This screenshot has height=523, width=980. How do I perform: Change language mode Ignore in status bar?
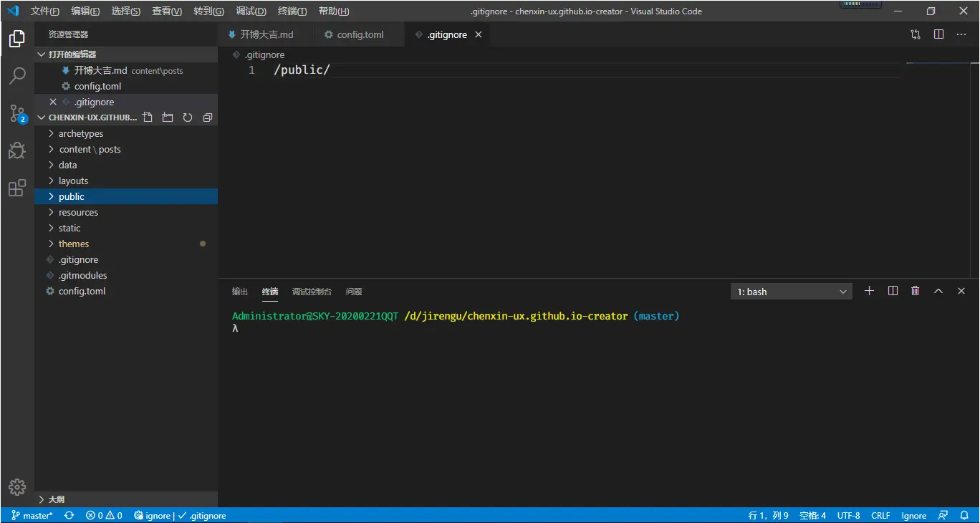pyautogui.click(x=913, y=515)
